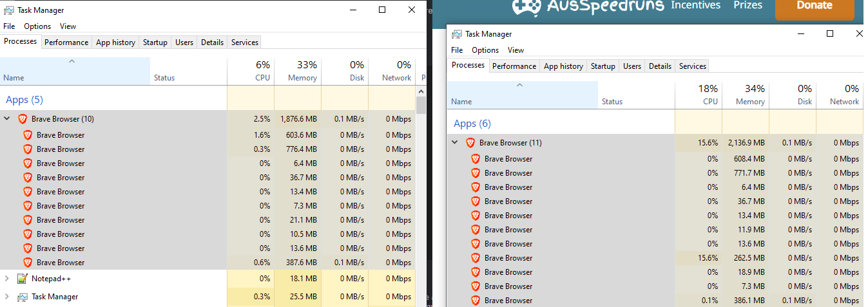Switch to the Performance tab in the left Task Manager
This screenshot has width=868, height=307.
point(66,42)
